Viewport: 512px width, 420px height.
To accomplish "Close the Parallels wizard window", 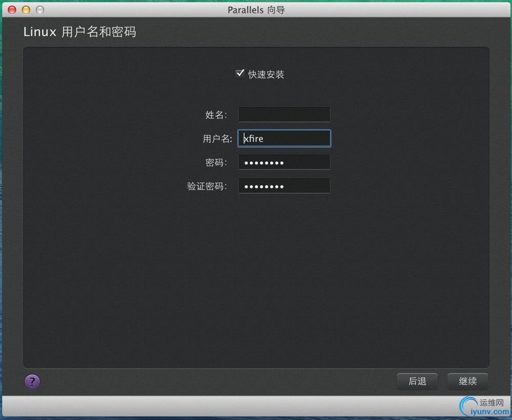I will click(12, 10).
